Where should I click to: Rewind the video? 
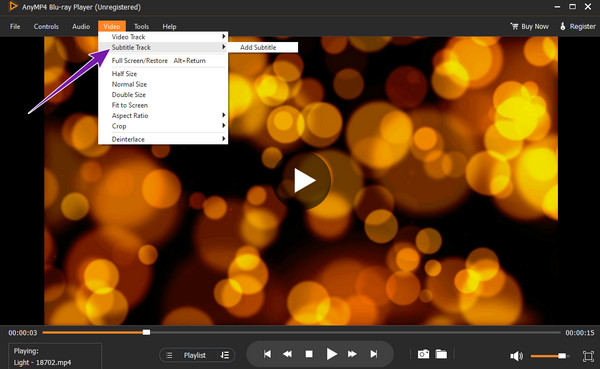(287, 354)
